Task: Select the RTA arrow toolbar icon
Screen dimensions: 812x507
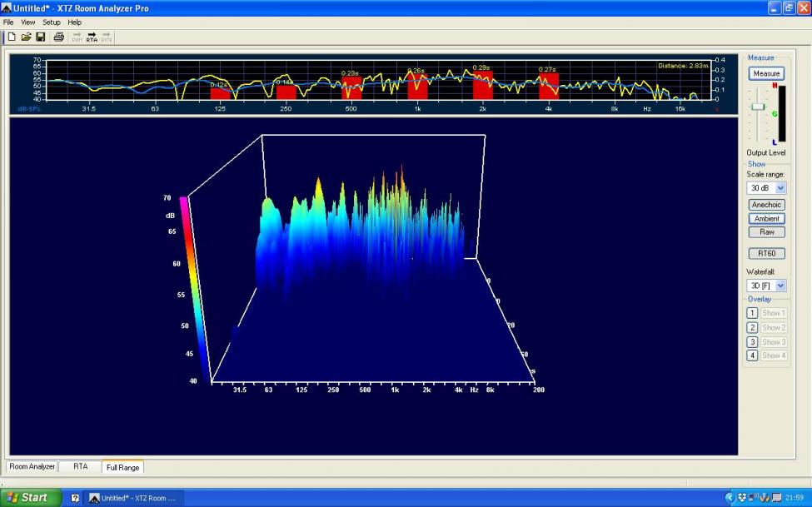Action: click(92, 37)
